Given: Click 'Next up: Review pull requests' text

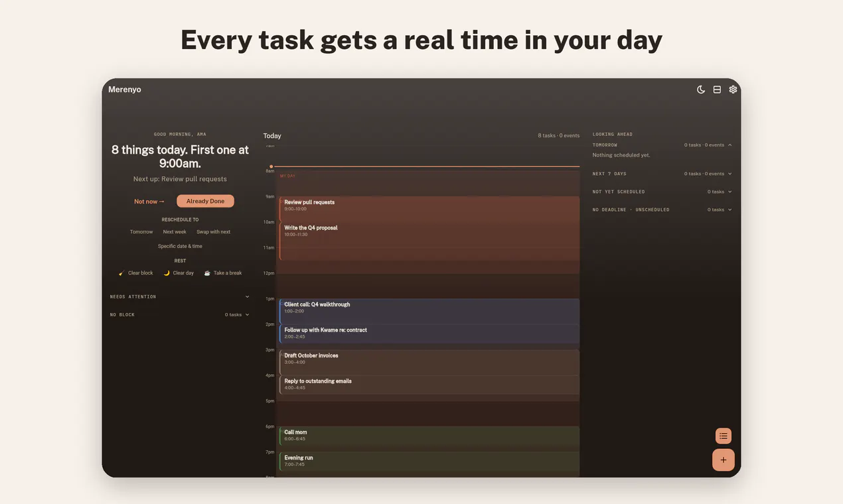Looking at the screenshot, I should (x=180, y=179).
